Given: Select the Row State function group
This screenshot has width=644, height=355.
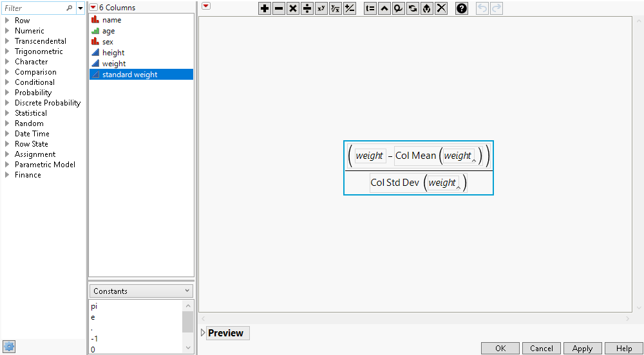Looking at the screenshot, I should click(x=31, y=144).
